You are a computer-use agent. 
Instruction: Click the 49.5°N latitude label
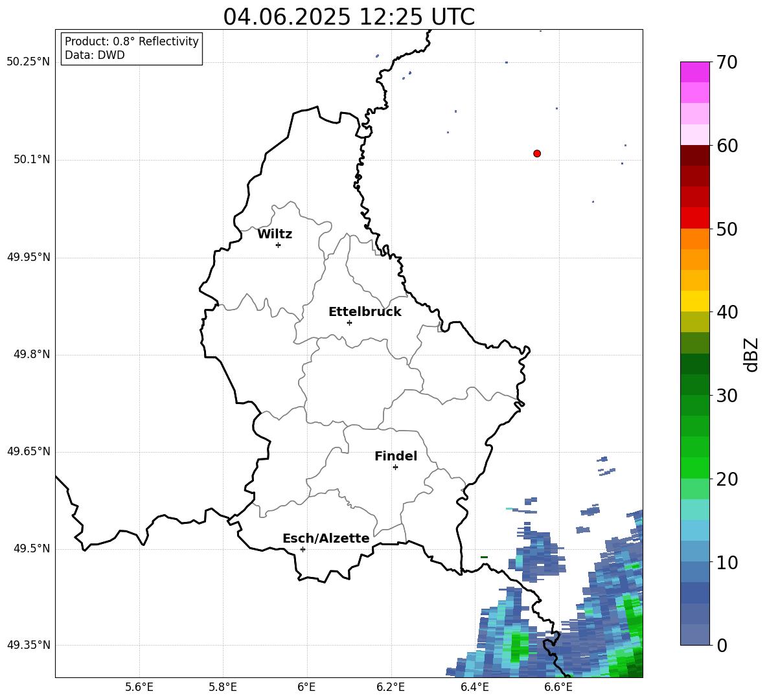(x=32, y=549)
